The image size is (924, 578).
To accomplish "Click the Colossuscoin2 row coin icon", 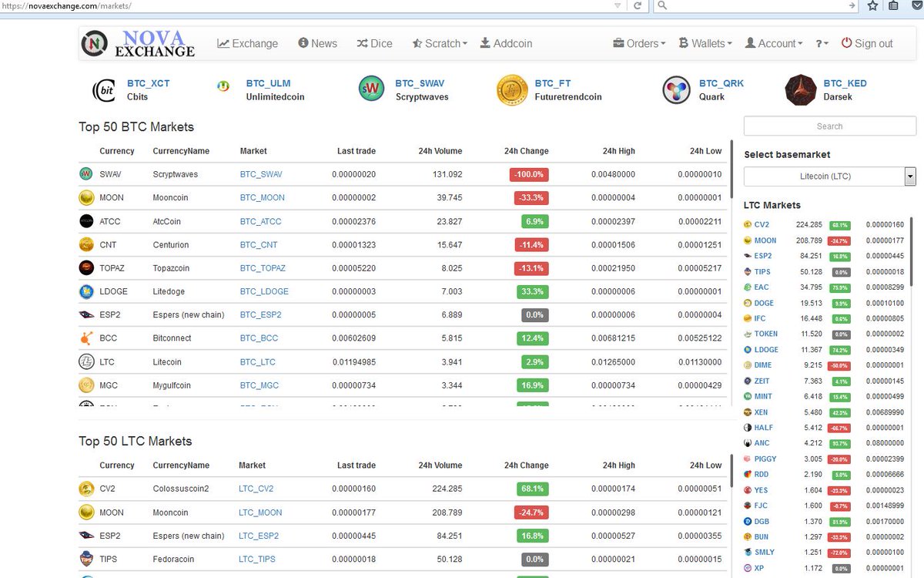I will pos(86,489).
